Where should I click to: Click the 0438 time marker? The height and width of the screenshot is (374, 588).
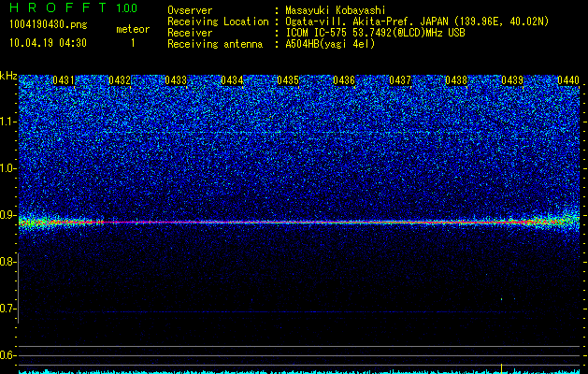tap(456, 80)
